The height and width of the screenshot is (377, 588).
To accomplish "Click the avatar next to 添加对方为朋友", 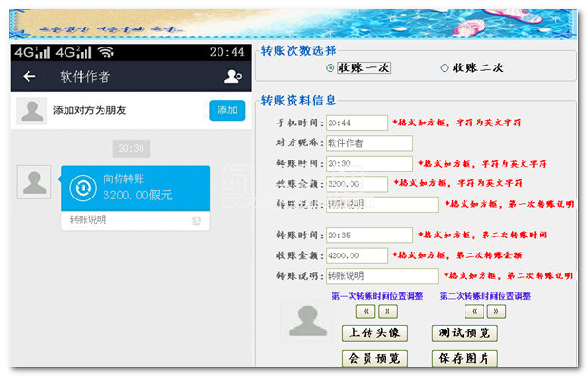I will pyautogui.click(x=32, y=111).
